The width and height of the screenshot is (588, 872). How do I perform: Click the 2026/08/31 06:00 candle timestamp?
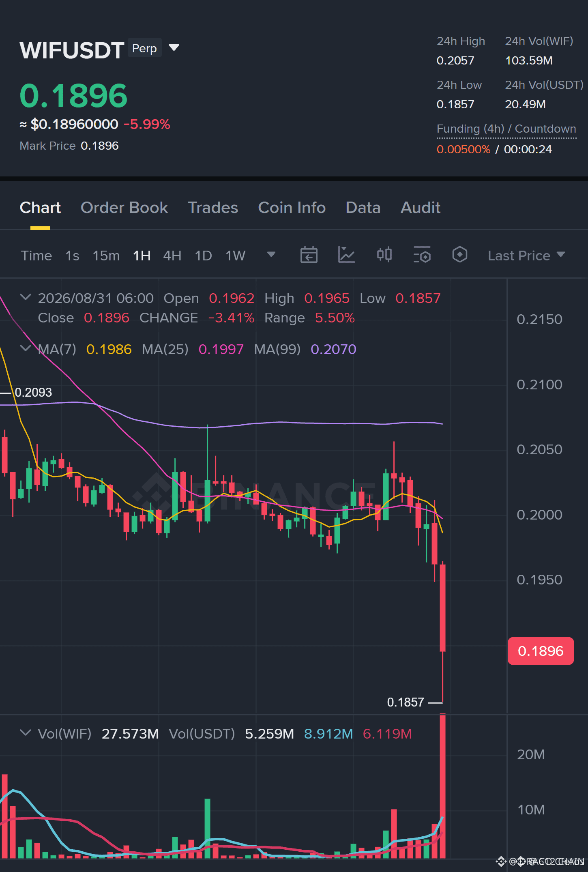tap(96, 298)
